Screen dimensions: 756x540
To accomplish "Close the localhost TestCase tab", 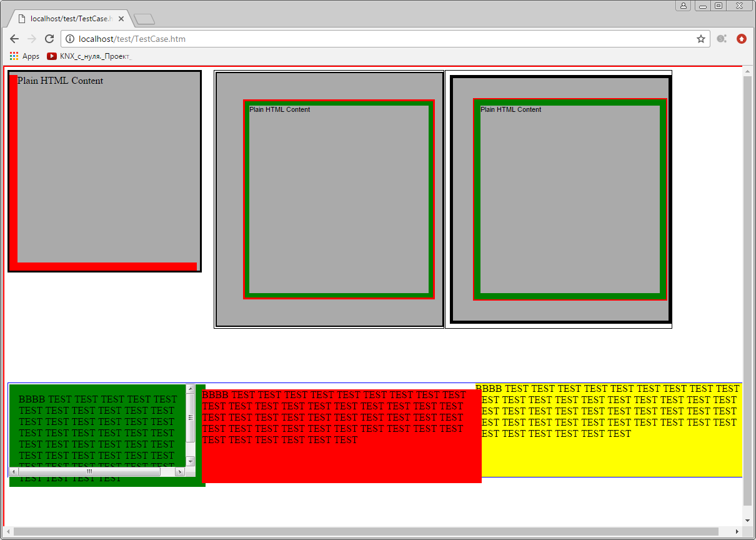I will (121, 19).
